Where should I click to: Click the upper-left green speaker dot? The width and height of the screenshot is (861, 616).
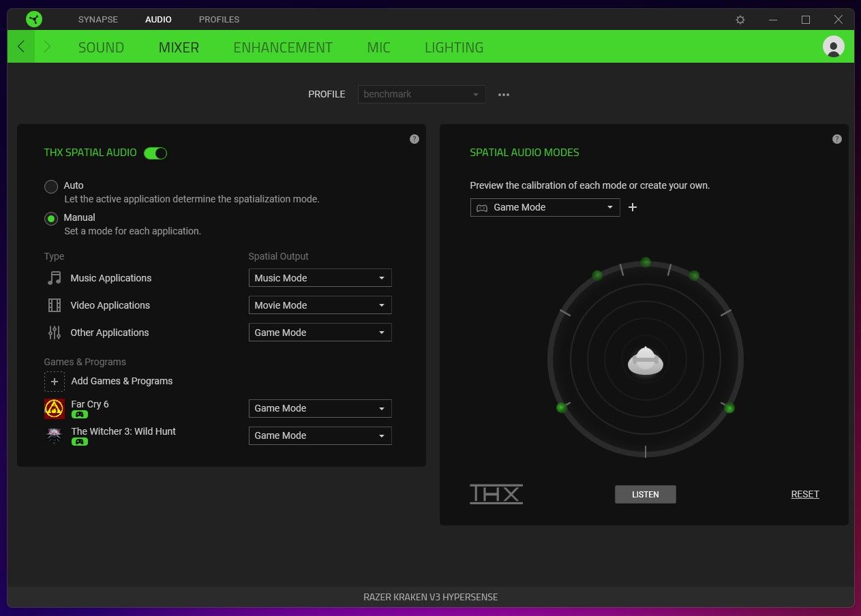pos(597,275)
